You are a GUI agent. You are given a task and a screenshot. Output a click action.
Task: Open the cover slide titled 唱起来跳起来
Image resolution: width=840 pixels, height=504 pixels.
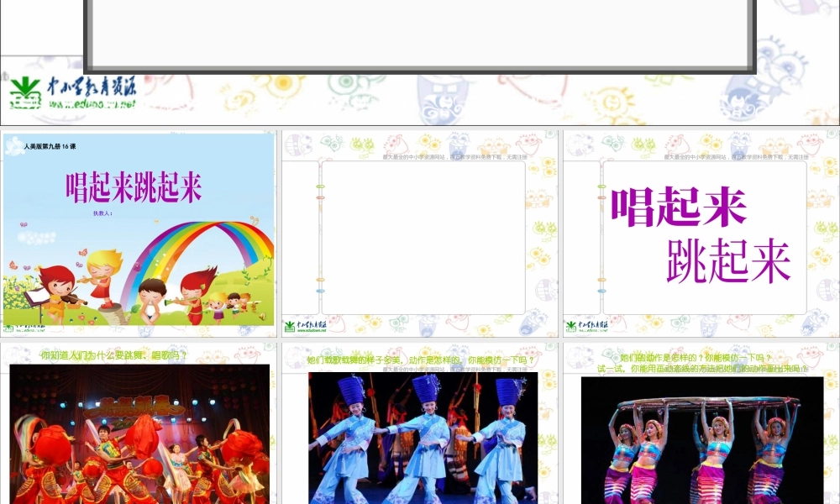tap(139, 230)
